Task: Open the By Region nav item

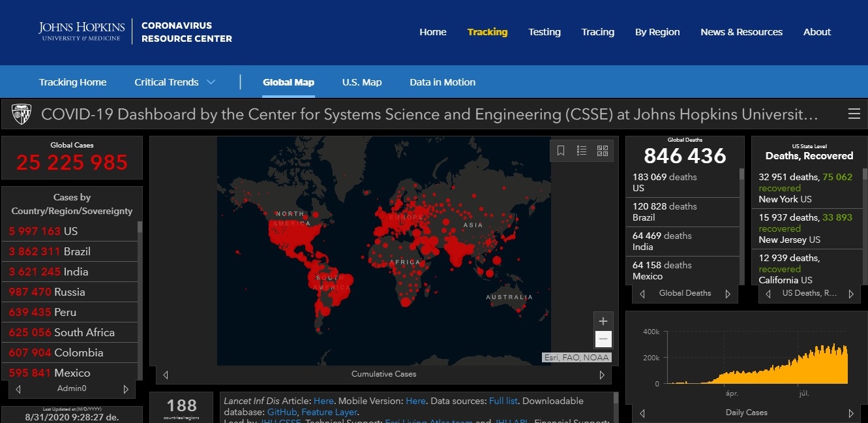Action: [657, 32]
